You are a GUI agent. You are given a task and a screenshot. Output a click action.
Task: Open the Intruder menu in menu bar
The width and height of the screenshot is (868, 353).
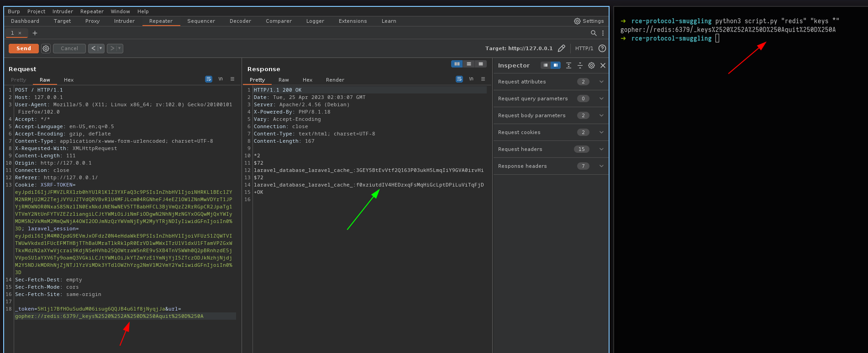tap(63, 11)
